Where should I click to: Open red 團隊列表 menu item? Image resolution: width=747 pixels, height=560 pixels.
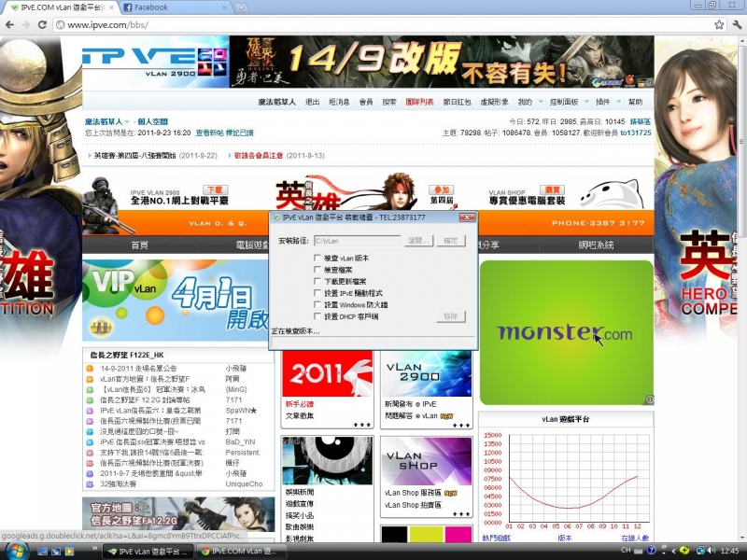(419, 102)
